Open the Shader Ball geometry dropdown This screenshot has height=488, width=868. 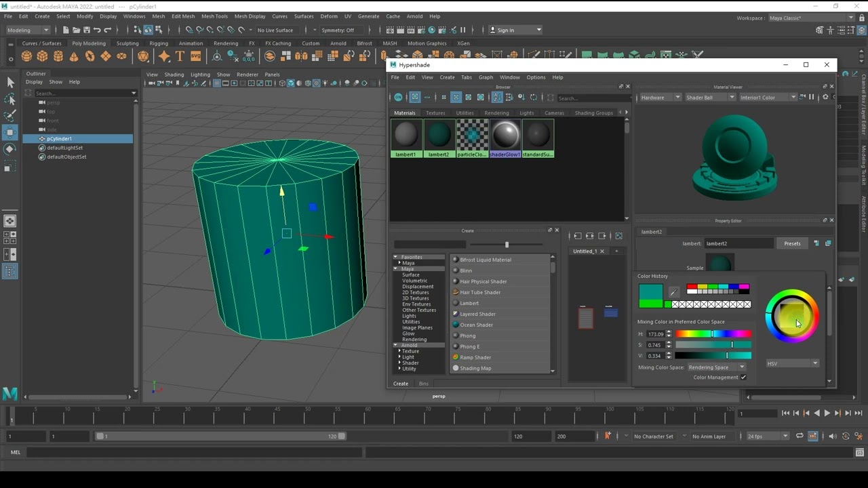pos(710,98)
